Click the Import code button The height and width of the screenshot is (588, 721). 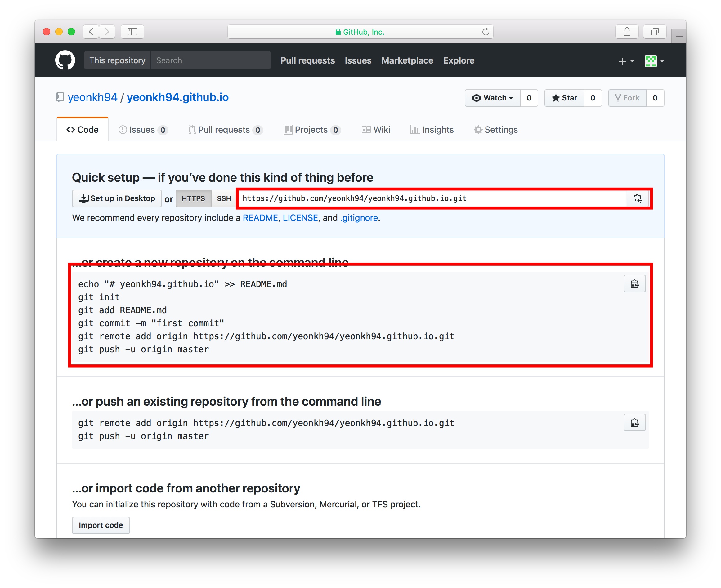(x=101, y=525)
